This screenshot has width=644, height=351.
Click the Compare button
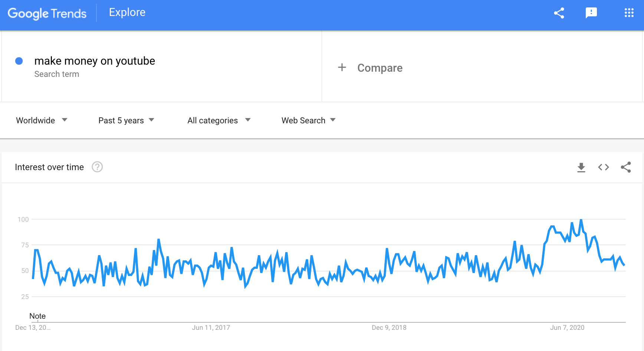coord(379,68)
